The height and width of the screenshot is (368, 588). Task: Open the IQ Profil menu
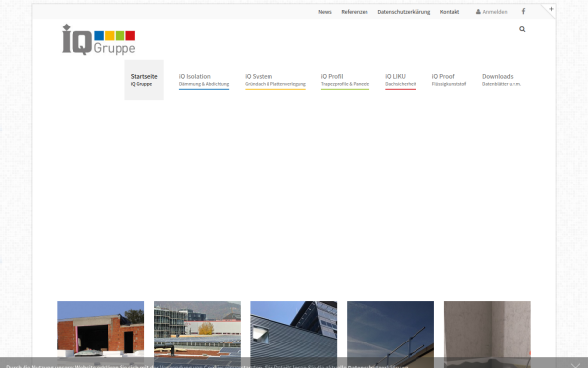(x=345, y=80)
